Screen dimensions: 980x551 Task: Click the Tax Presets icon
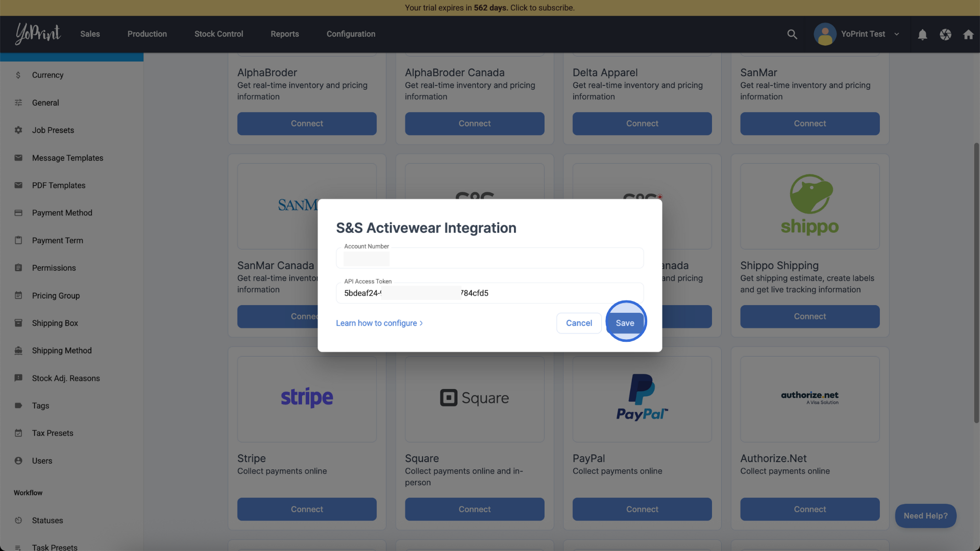pyautogui.click(x=18, y=433)
